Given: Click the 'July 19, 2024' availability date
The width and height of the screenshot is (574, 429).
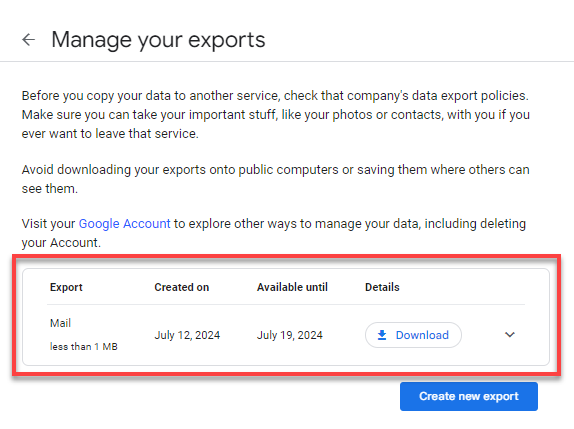Looking at the screenshot, I should 290,335.
